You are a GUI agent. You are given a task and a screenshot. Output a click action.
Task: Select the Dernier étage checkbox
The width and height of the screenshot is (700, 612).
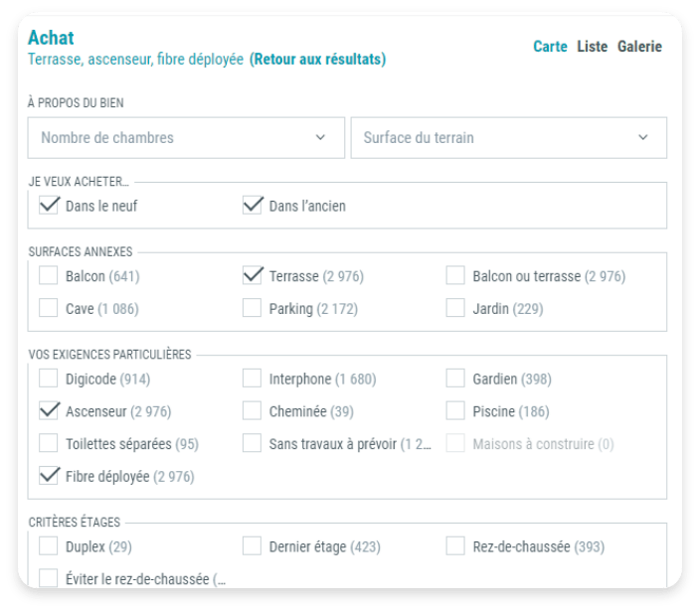[x=253, y=546]
